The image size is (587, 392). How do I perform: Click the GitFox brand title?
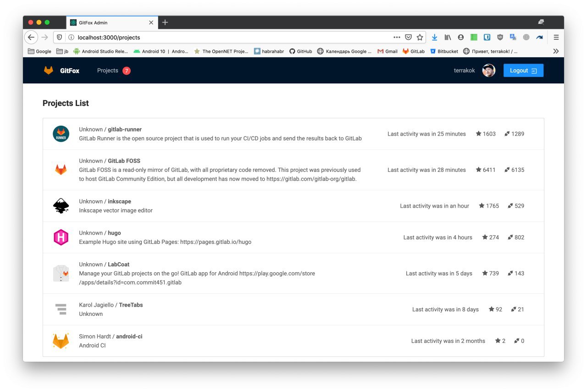pos(70,71)
